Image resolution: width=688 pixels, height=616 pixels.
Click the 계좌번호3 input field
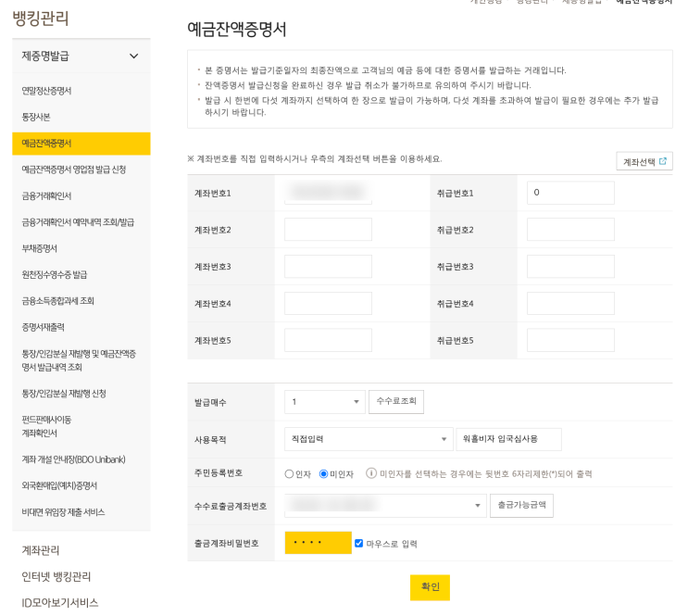[x=328, y=267]
